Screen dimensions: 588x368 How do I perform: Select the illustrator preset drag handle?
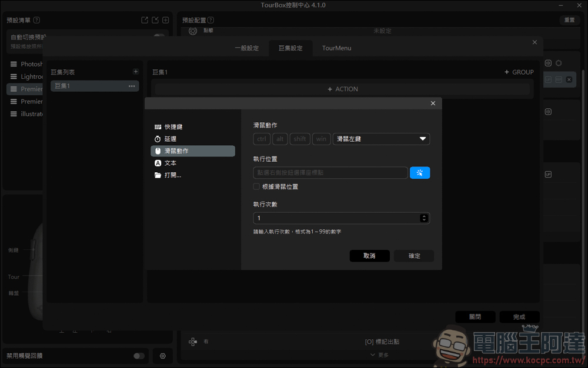(x=14, y=114)
